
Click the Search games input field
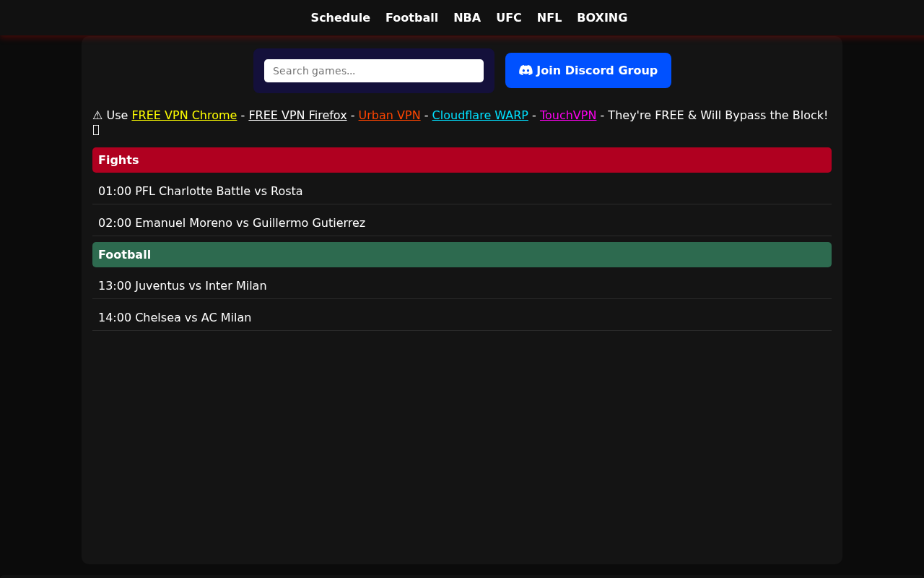(x=374, y=71)
